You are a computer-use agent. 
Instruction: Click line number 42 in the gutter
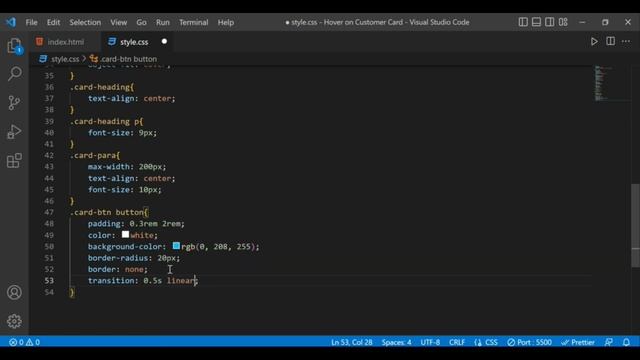click(x=49, y=156)
